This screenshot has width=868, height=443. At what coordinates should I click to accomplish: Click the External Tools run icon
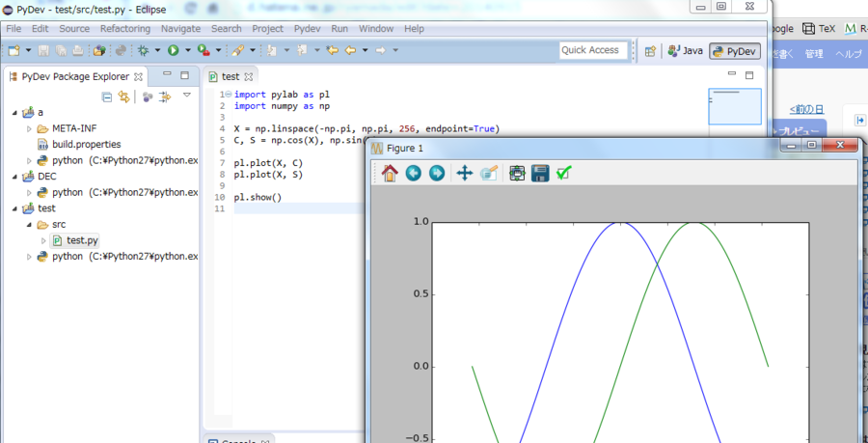pos(203,50)
